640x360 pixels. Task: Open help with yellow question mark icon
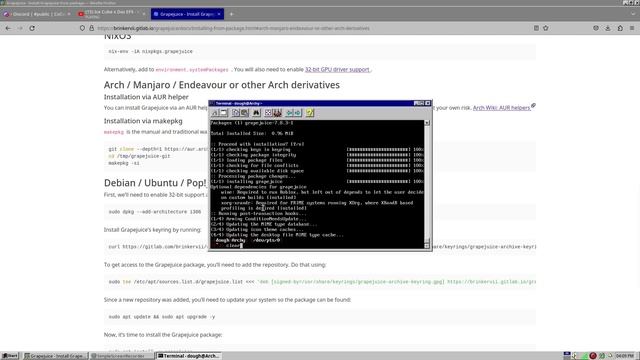point(310,113)
